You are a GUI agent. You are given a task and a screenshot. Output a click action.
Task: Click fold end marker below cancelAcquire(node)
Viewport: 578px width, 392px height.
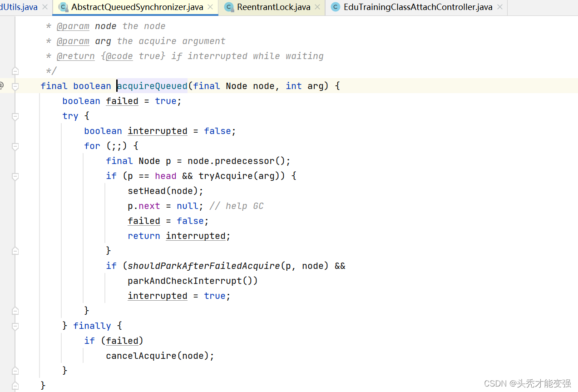point(15,371)
